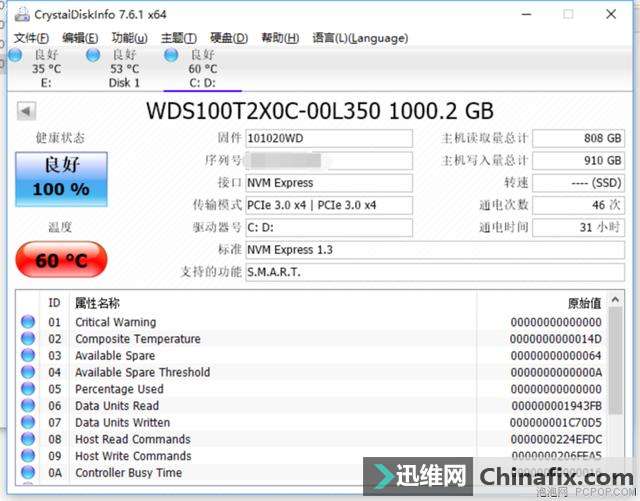The width and height of the screenshot is (640, 501).
Task: Select the Controller Busy Time attribute name
Action: (x=129, y=473)
